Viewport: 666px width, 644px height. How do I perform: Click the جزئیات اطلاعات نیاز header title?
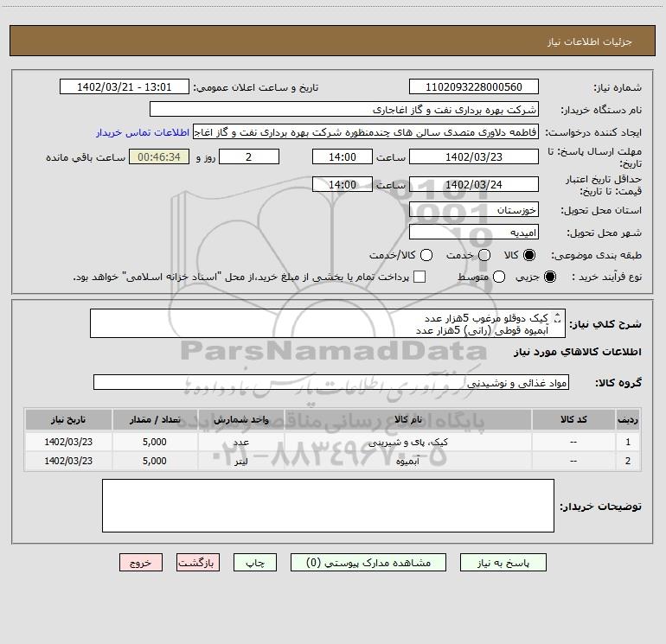(590, 41)
